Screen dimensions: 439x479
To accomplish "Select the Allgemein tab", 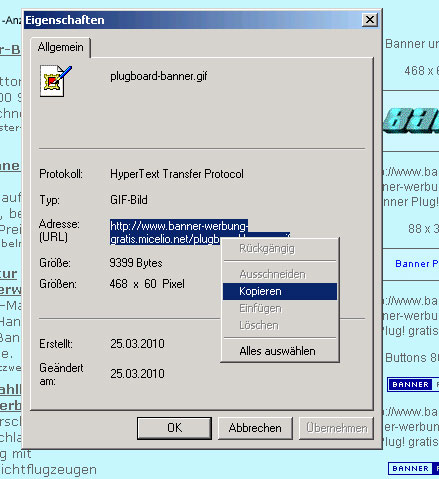I will coord(60,47).
